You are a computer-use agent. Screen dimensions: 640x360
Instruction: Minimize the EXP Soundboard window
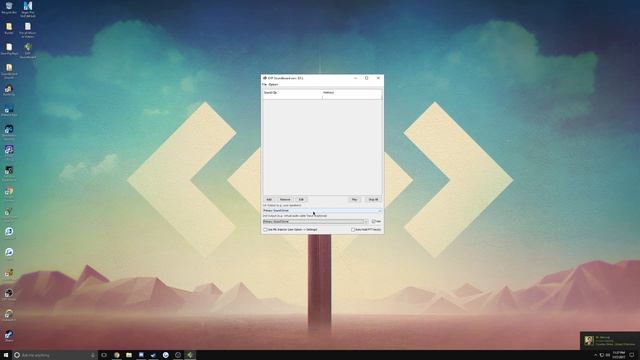[x=356, y=78]
